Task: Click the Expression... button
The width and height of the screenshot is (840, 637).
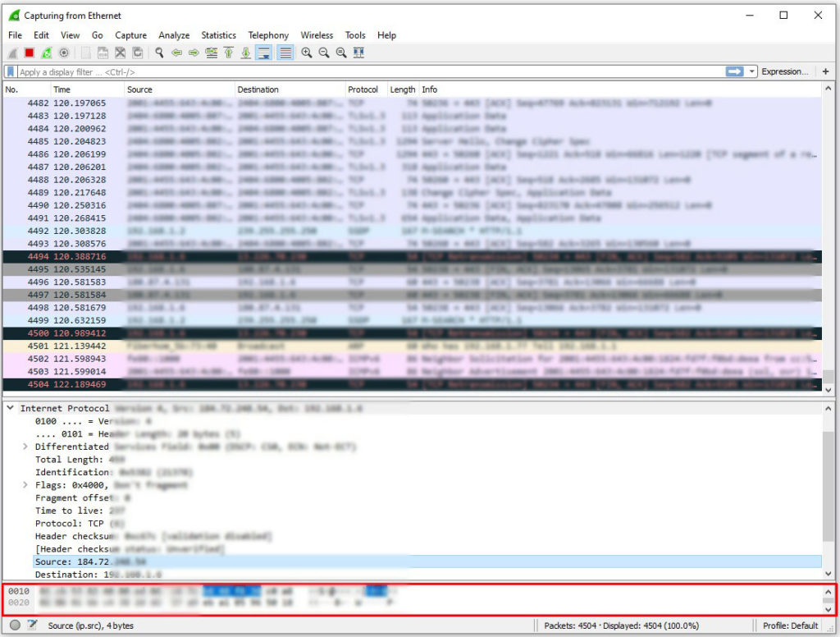Action: [x=785, y=71]
